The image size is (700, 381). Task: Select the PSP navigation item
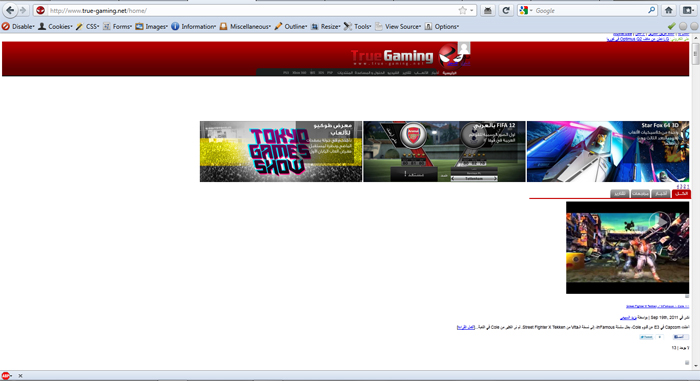click(x=330, y=73)
